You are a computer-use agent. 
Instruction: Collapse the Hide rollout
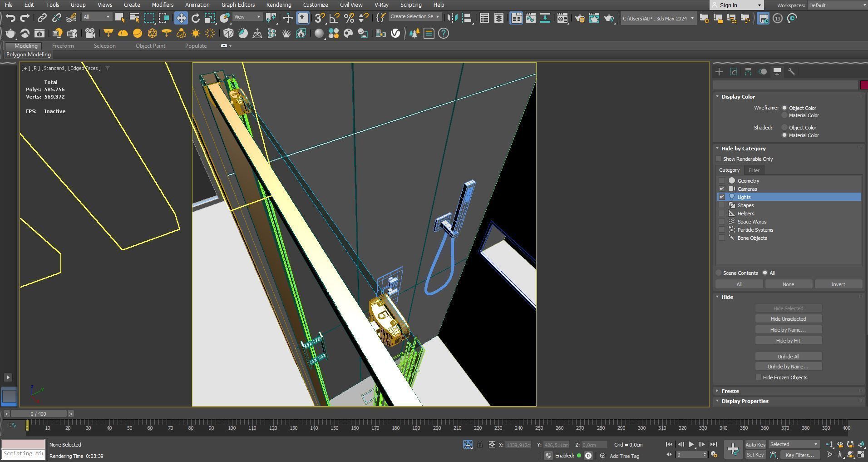click(x=727, y=297)
